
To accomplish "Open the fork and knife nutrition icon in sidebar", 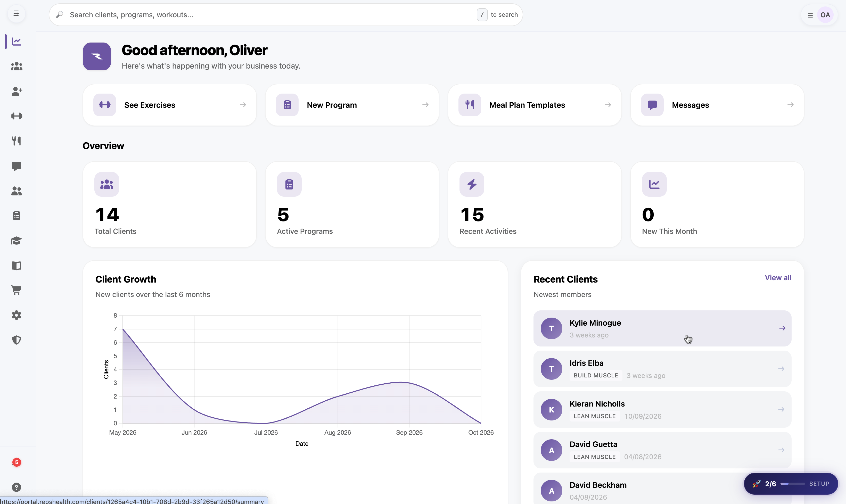I will pyautogui.click(x=16, y=141).
